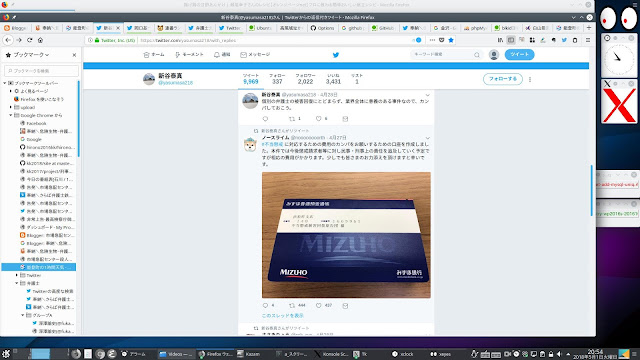This screenshot has width=640, height=360.
Task: Open retweeted Mizuho tweet's dropdown caret
Action: [427, 138]
